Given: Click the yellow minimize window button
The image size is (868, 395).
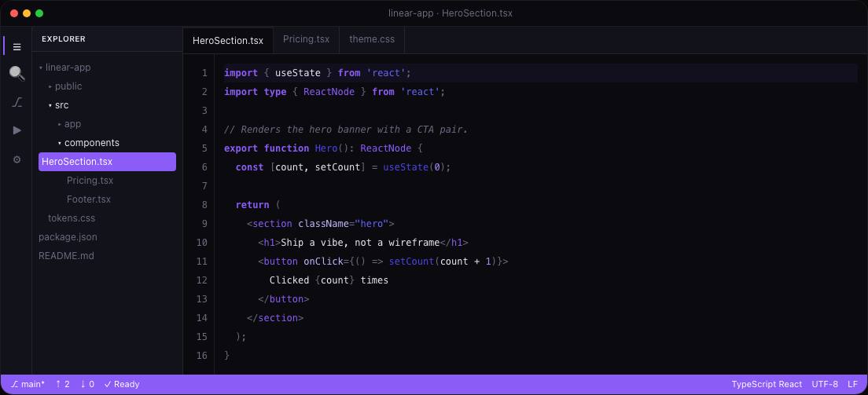Looking at the screenshot, I should click(x=27, y=13).
